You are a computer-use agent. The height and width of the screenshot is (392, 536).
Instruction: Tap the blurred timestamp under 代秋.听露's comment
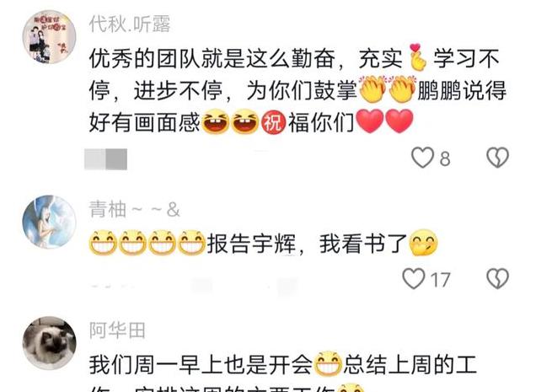(106, 159)
